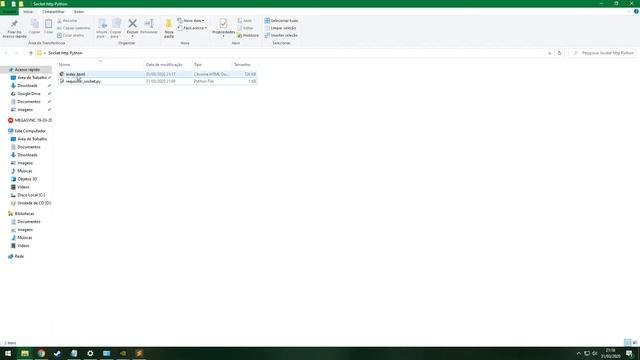Click Copiar caminho in the ribbon
This screenshot has height=360, width=640.
tap(73, 28)
